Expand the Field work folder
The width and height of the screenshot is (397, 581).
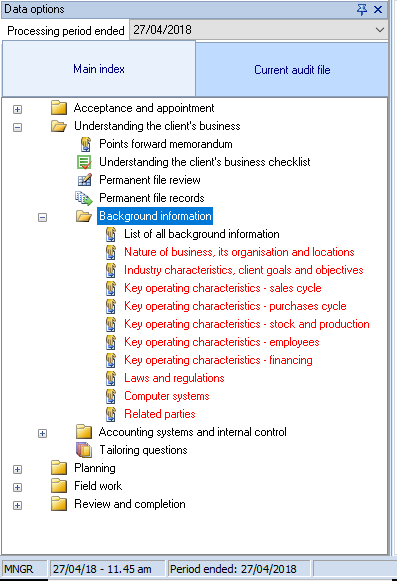pyautogui.click(x=17, y=487)
